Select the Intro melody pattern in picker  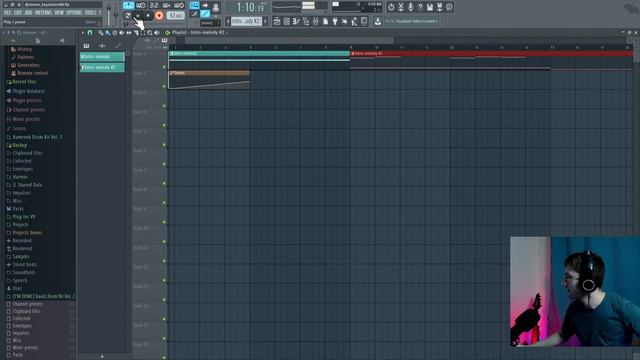tap(102, 57)
